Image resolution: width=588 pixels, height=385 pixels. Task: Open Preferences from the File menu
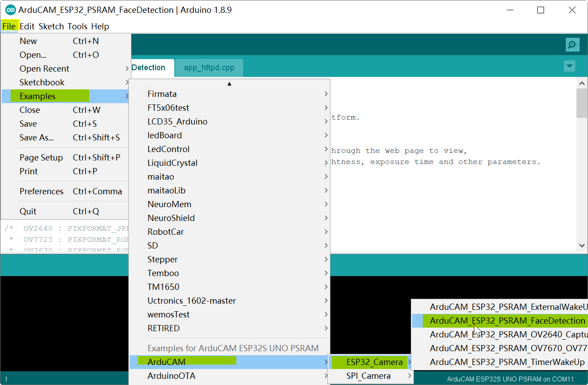tap(66, 191)
